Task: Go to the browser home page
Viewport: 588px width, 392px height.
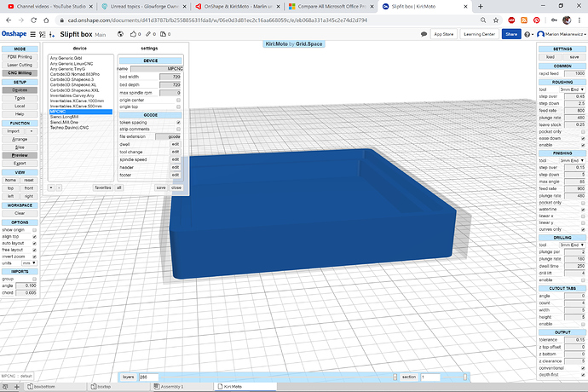Action: [x=46, y=20]
